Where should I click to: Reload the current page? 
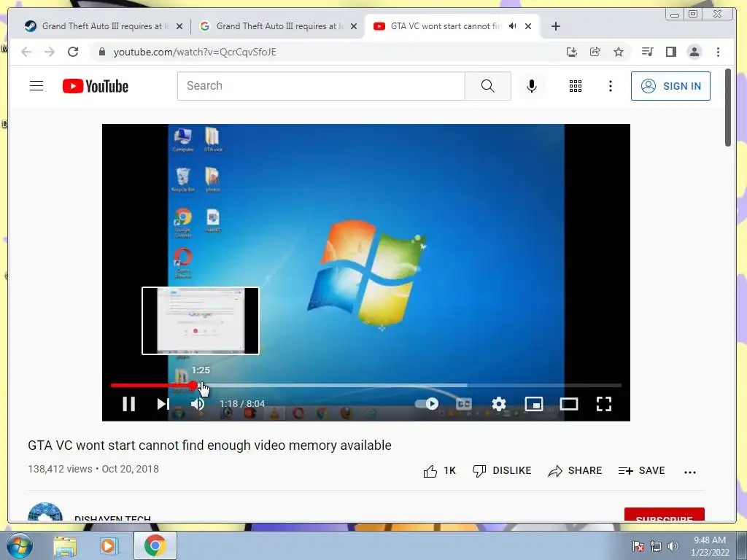point(73,52)
